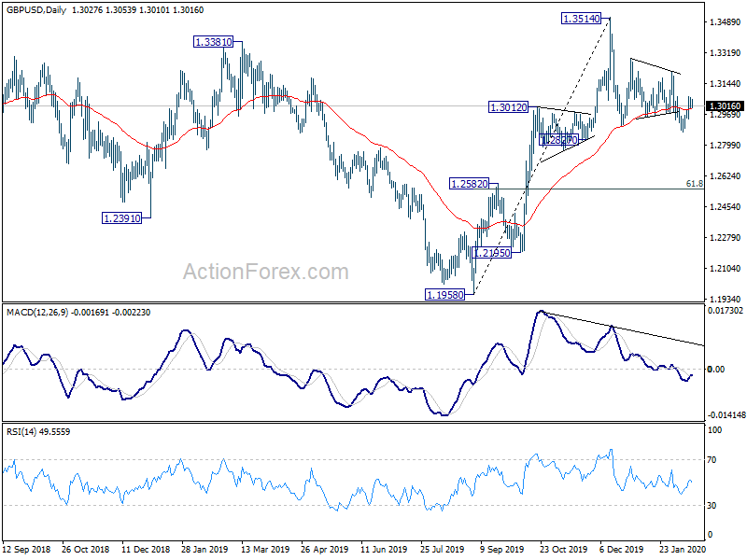Click the 1.19580 bottom price label
This screenshot has width=747, height=560.
click(x=445, y=295)
